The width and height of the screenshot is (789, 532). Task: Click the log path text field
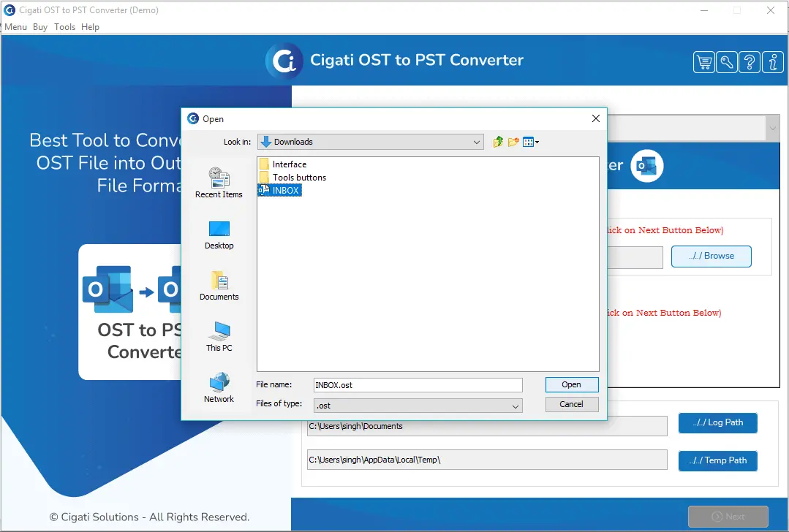[487, 427]
